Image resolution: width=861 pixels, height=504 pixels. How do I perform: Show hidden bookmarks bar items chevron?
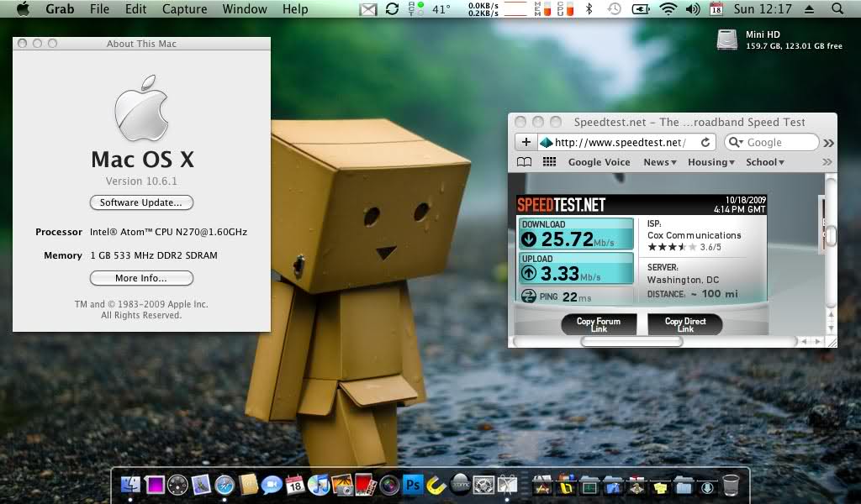coord(827,162)
